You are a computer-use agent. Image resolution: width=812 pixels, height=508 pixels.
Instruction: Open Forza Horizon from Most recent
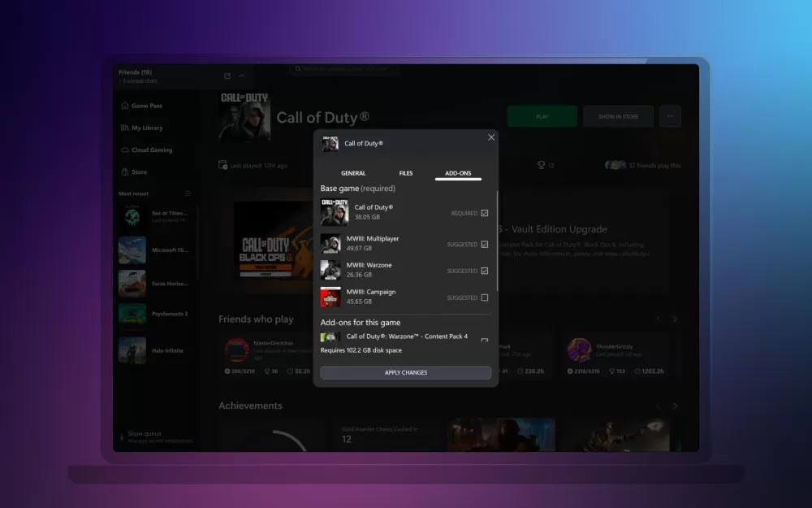(154, 284)
